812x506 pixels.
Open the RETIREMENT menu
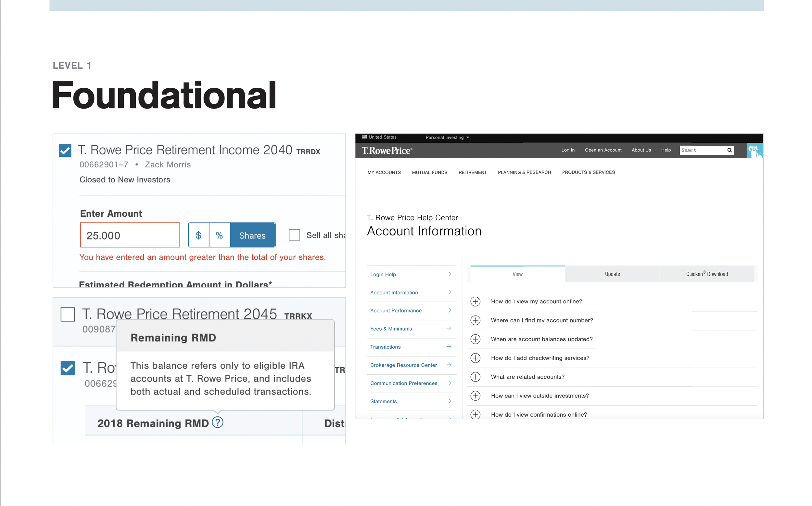pyautogui.click(x=473, y=172)
